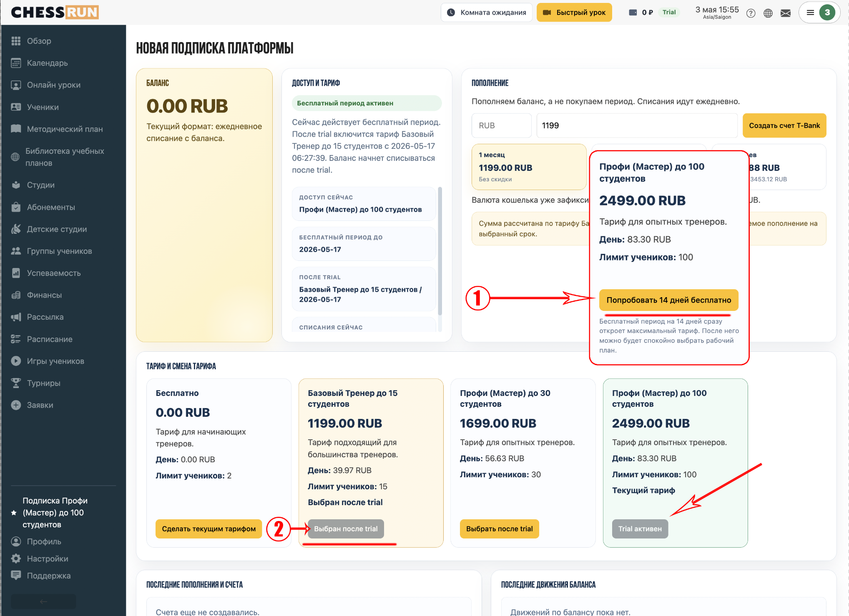Open the Группы учеников people icon
The image size is (849, 616).
(x=16, y=251)
